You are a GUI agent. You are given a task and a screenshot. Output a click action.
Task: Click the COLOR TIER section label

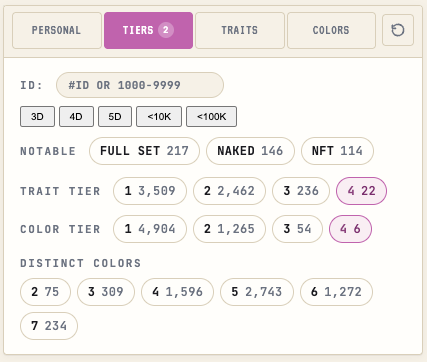coord(60,229)
